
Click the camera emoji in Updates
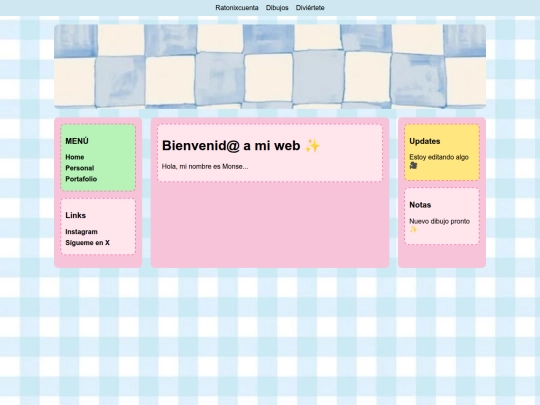pyautogui.click(x=413, y=166)
